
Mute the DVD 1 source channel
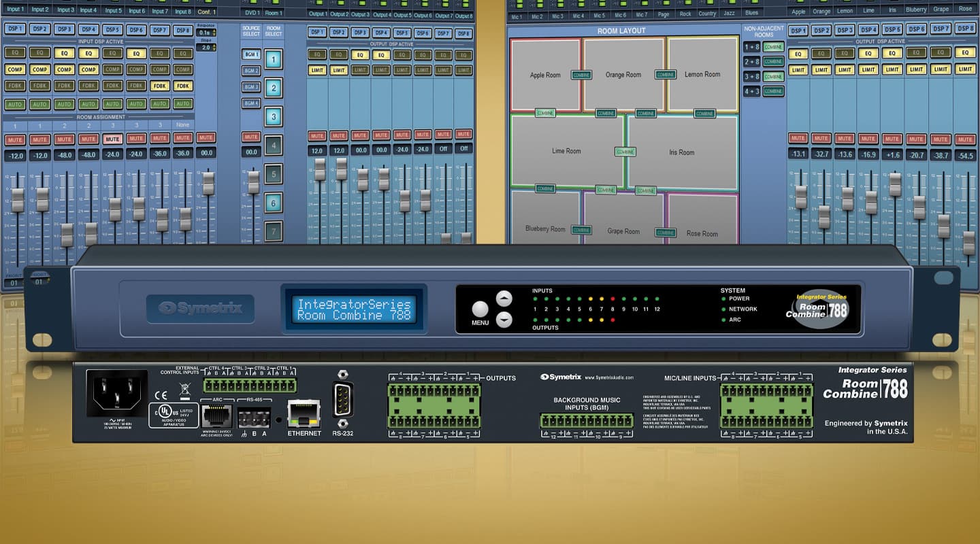[252, 137]
